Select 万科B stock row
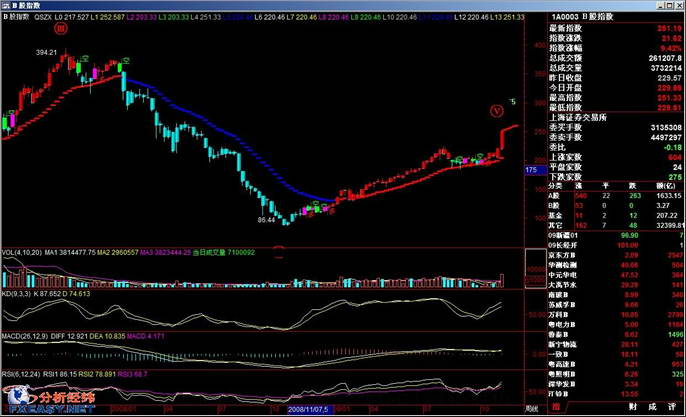The image size is (686, 417). (616, 315)
